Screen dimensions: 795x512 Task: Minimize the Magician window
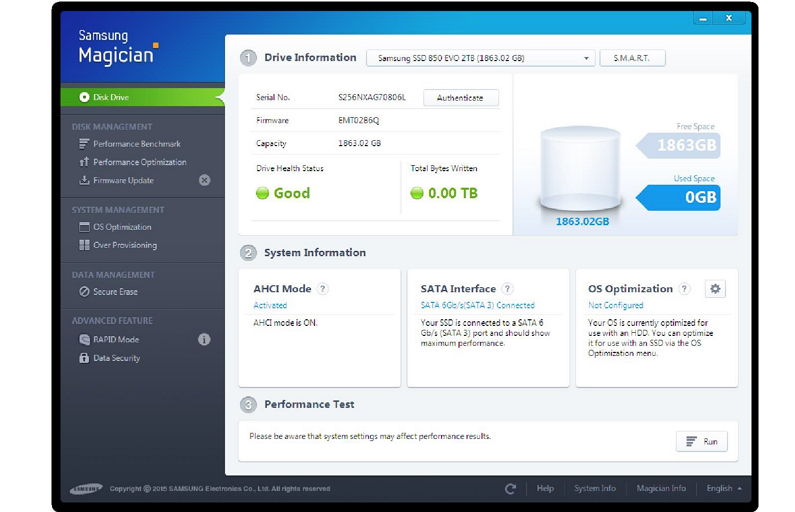tap(703, 19)
